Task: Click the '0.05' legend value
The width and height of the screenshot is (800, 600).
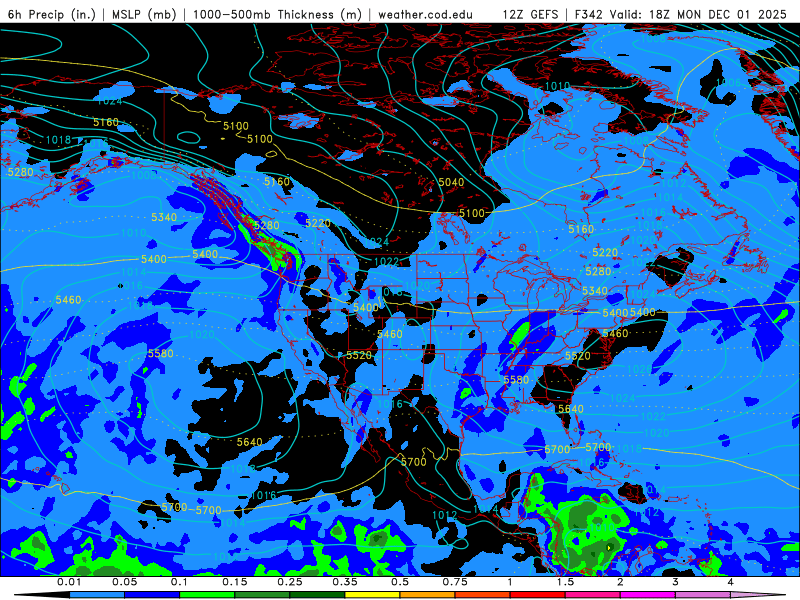Action: click(x=124, y=582)
